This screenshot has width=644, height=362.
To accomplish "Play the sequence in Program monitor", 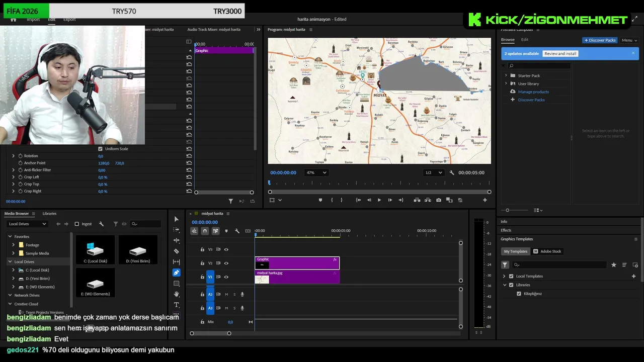I will [379, 200].
